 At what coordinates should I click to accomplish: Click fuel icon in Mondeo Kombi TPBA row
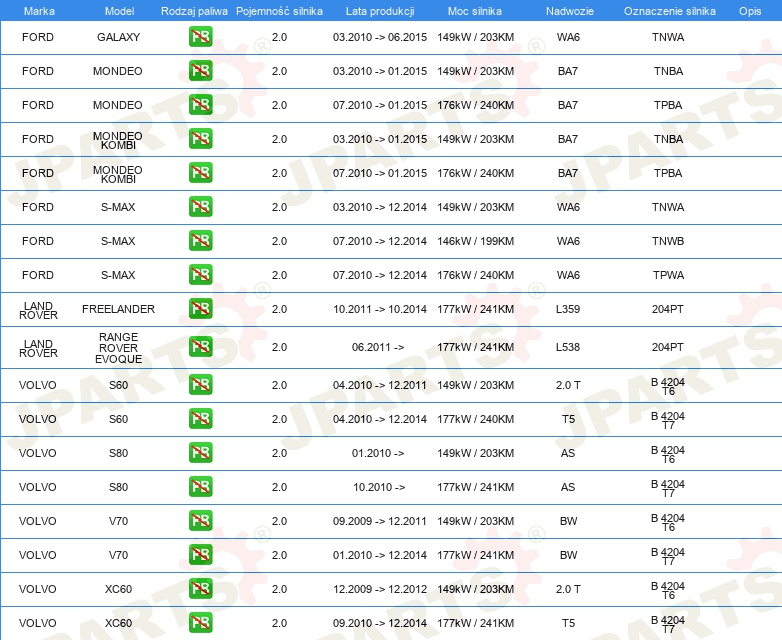(200, 173)
